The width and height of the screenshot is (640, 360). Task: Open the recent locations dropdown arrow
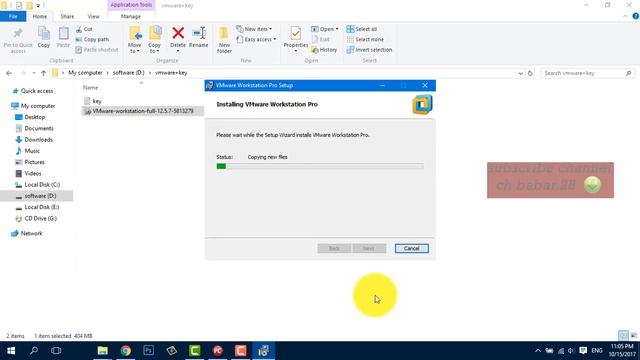point(33,73)
